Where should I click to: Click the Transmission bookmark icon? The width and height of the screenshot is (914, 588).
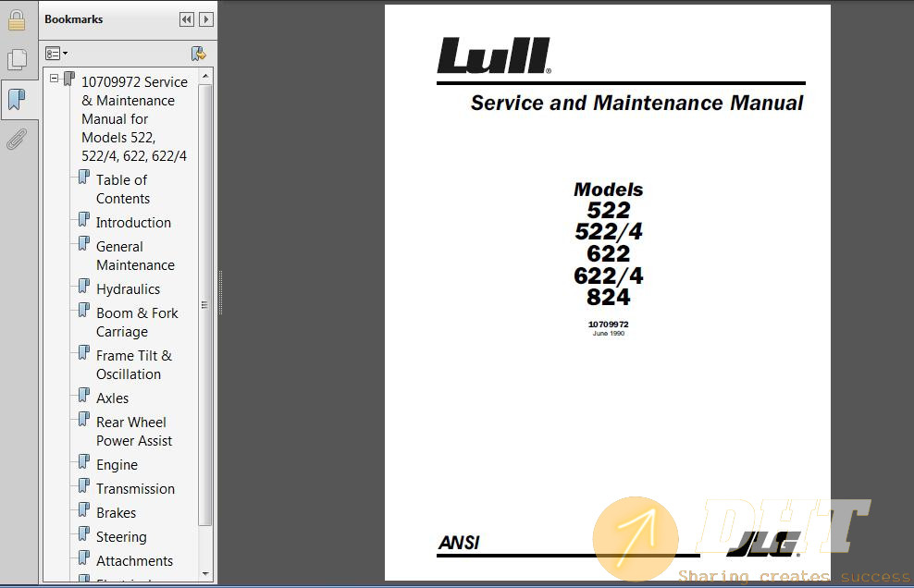tap(84, 485)
